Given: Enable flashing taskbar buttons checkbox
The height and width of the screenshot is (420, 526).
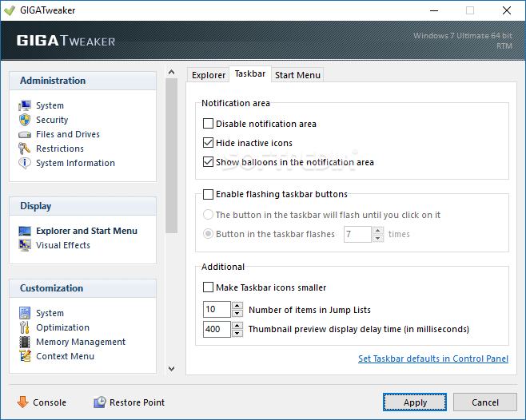Looking at the screenshot, I should (208, 194).
